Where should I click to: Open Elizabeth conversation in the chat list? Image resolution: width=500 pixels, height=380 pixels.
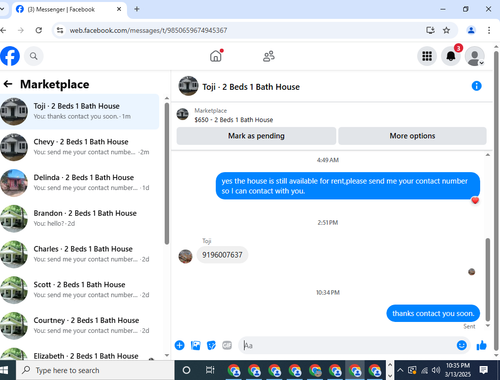[80, 354]
